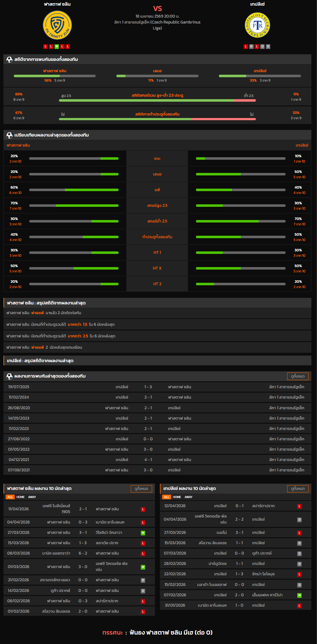317x644 pixels.
Task: Open 'ดูทั้งหมด' in the head-to-head results section
Action: point(298,376)
